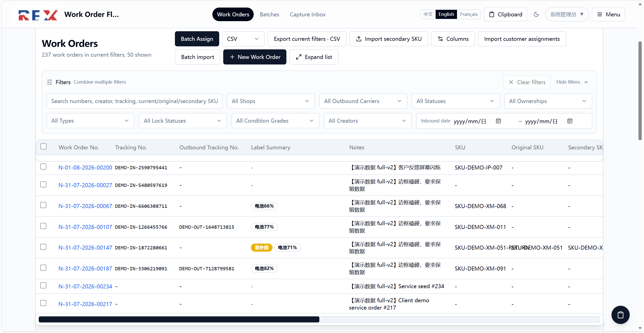Check row N-31-07-2026-00217
644x333 pixels.
[x=43, y=303]
